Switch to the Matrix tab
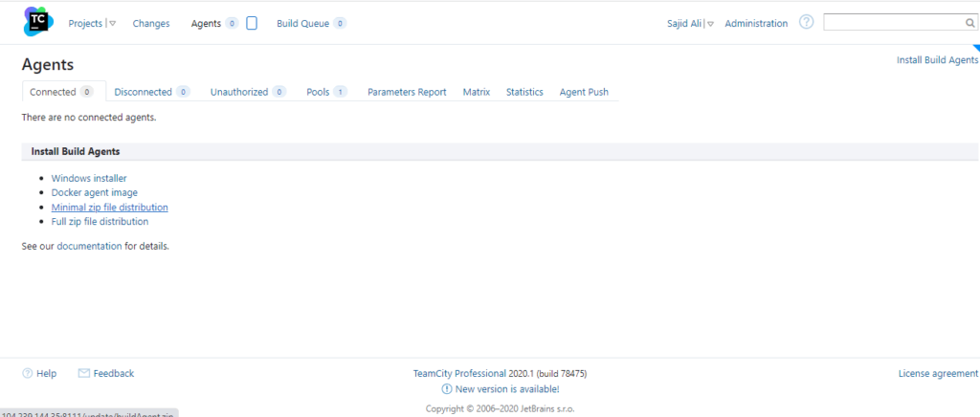The image size is (980, 417). point(477,92)
